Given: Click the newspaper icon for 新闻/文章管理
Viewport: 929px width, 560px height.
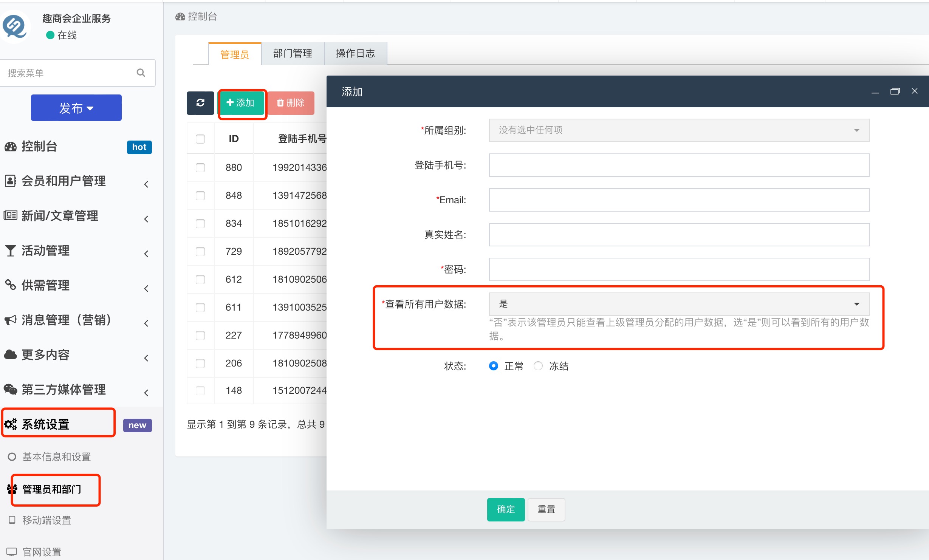Looking at the screenshot, I should point(11,216).
